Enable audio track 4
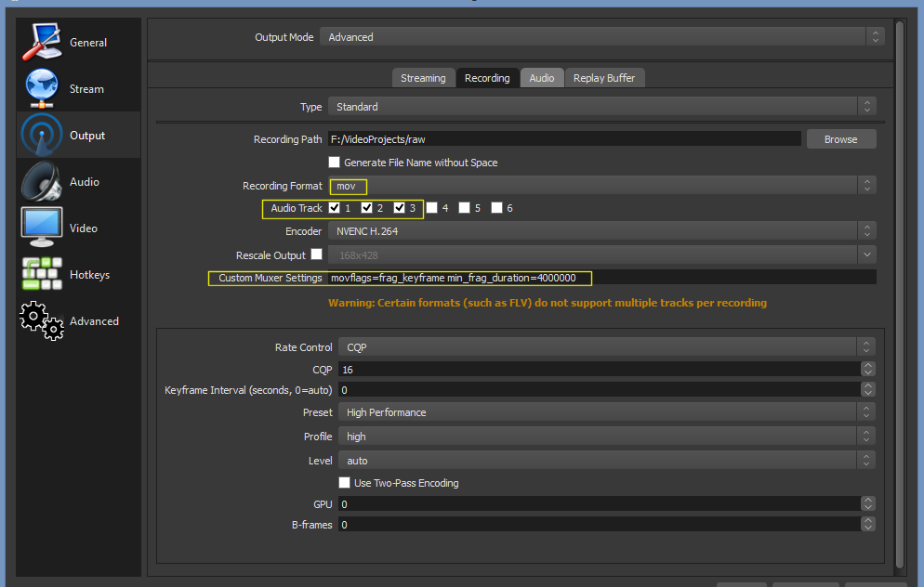Viewport: 924px width, 587px height. tap(432, 208)
